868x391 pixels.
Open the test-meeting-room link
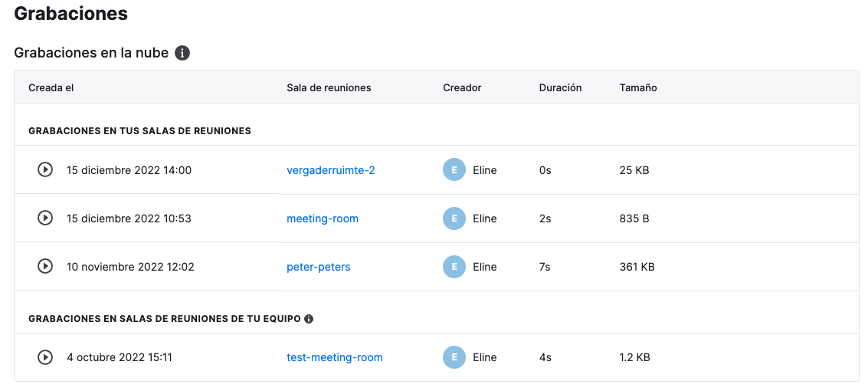[334, 357]
